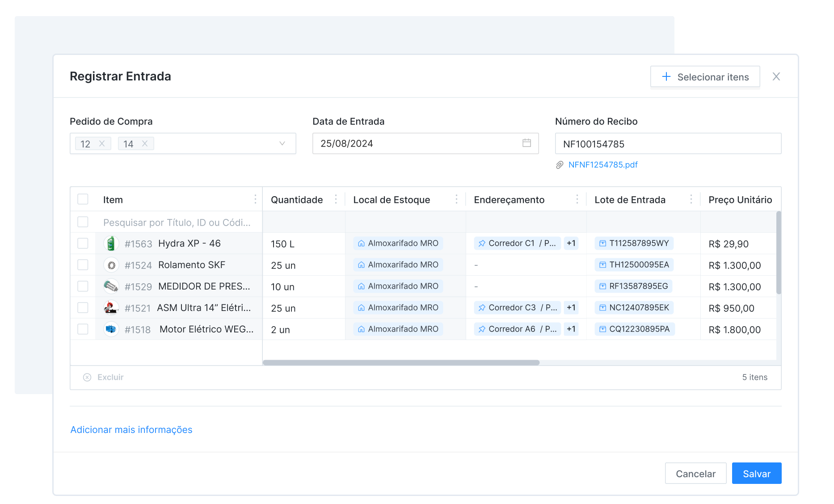Remove purchase order tag 14
834x504 pixels.
pos(145,143)
